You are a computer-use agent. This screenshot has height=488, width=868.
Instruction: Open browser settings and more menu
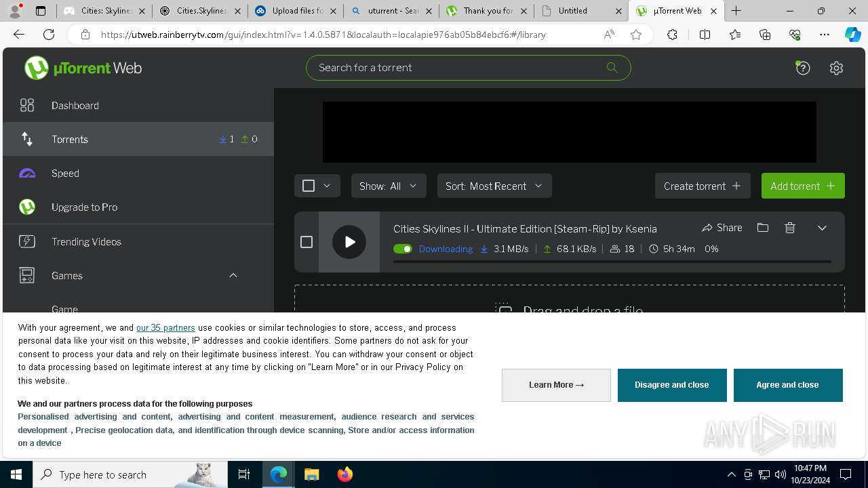(x=825, y=35)
